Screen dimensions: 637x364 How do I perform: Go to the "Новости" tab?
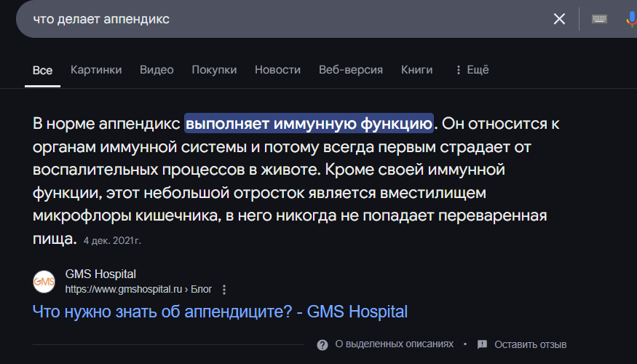click(x=277, y=70)
